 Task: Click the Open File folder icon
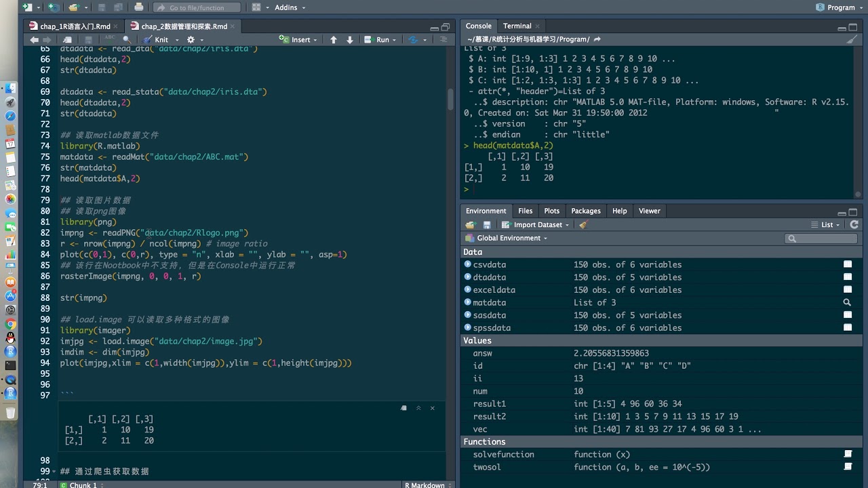tap(73, 7)
